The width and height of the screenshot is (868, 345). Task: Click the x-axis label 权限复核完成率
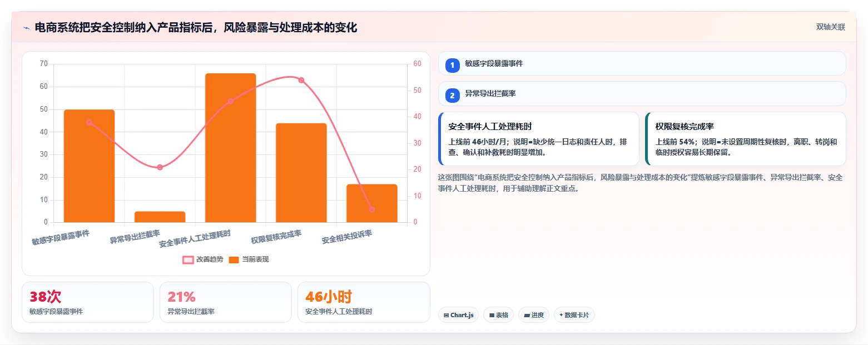tap(276, 237)
